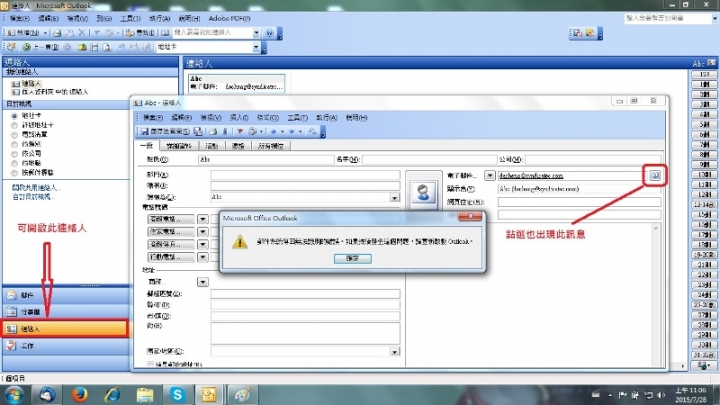Click the delete X icon in main toolbar

tap(82, 33)
